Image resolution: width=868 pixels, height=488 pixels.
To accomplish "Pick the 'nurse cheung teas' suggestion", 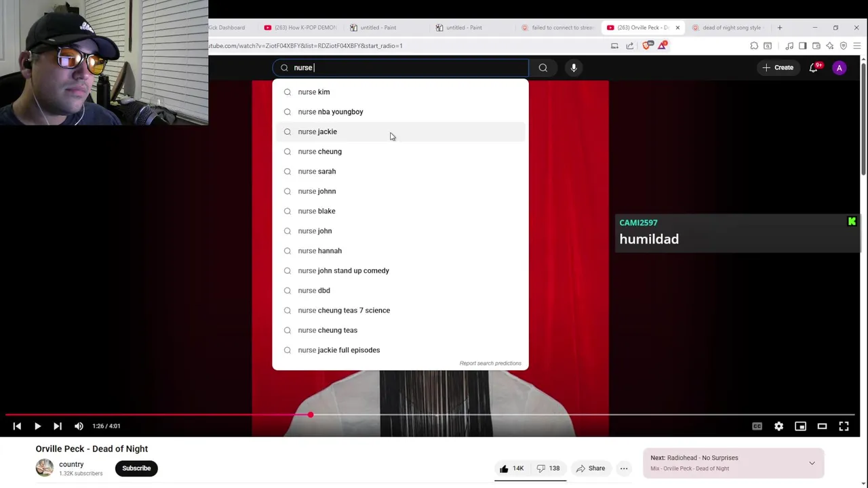I will coord(400,330).
